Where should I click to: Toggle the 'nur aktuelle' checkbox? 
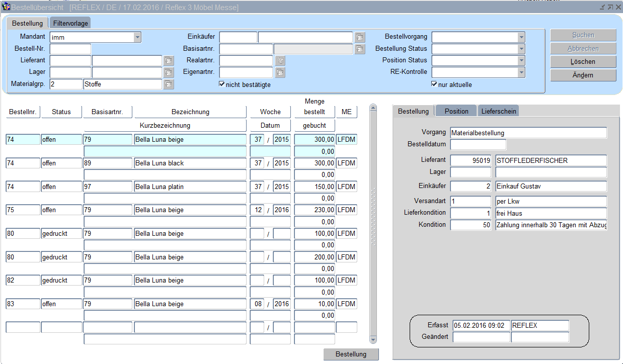[x=434, y=84]
